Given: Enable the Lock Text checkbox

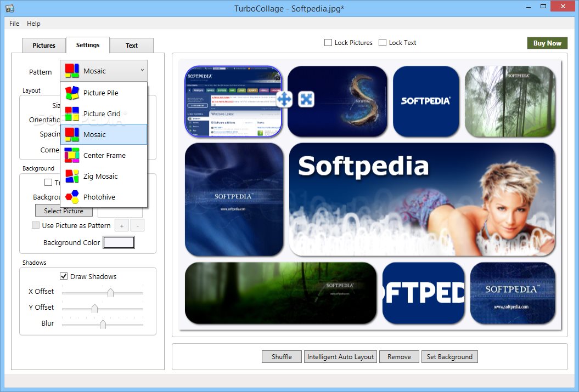Looking at the screenshot, I should pos(383,42).
